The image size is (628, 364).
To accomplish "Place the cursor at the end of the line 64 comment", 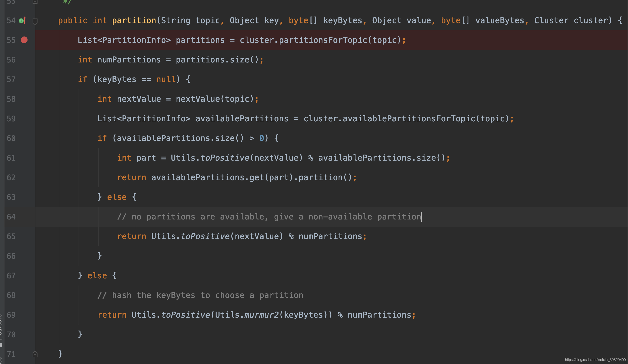I will (x=421, y=217).
